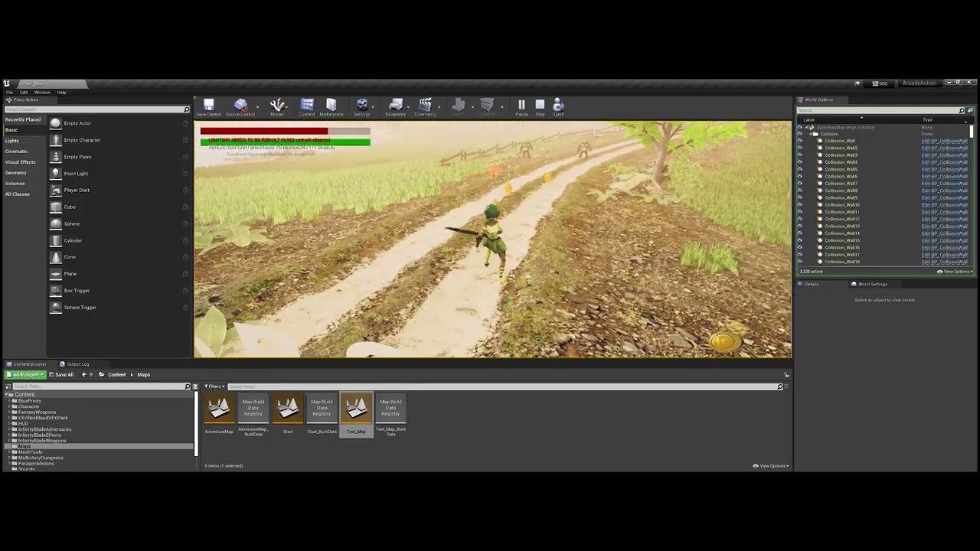The image size is (980, 551).
Task: Open the Source Control toolbar icon
Action: pos(240,107)
